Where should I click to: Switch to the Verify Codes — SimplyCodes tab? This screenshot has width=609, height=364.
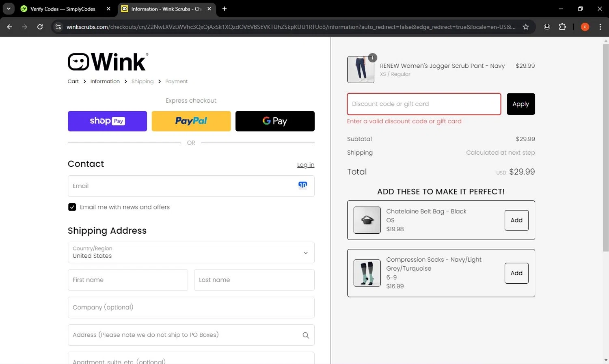pyautogui.click(x=63, y=9)
